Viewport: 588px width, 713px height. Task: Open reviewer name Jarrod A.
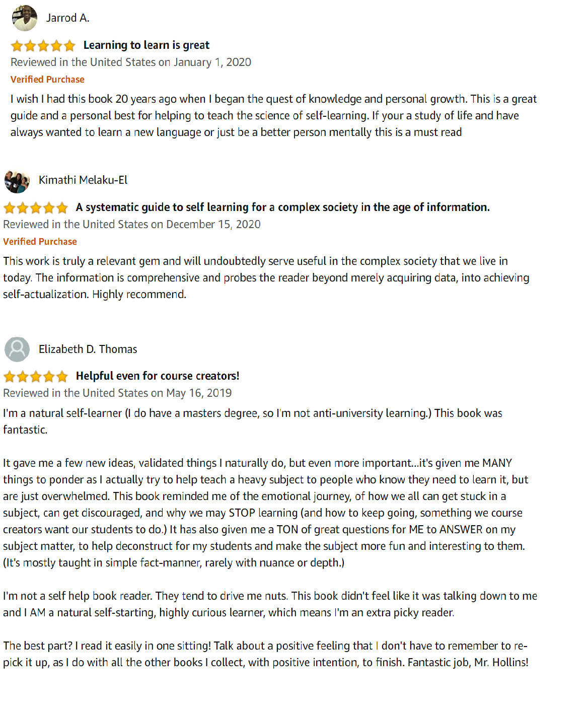tap(67, 18)
